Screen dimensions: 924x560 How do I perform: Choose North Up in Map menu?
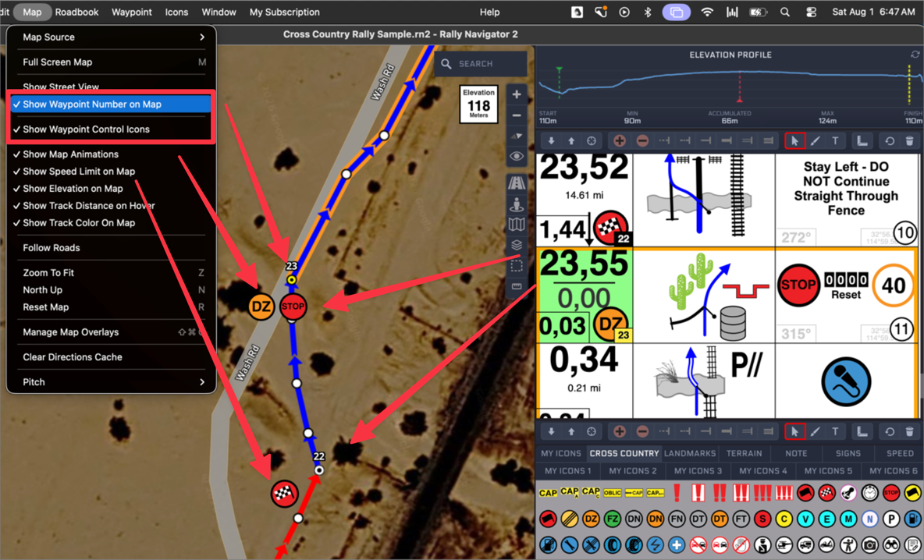tap(111, 289)
